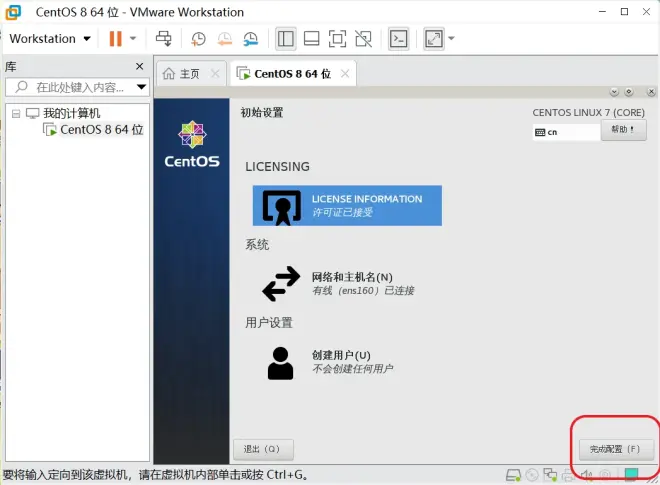Click the license certificate icon
Image resolution: width=660 pixels, height=485 pixels.
click(x=282, y=207)
